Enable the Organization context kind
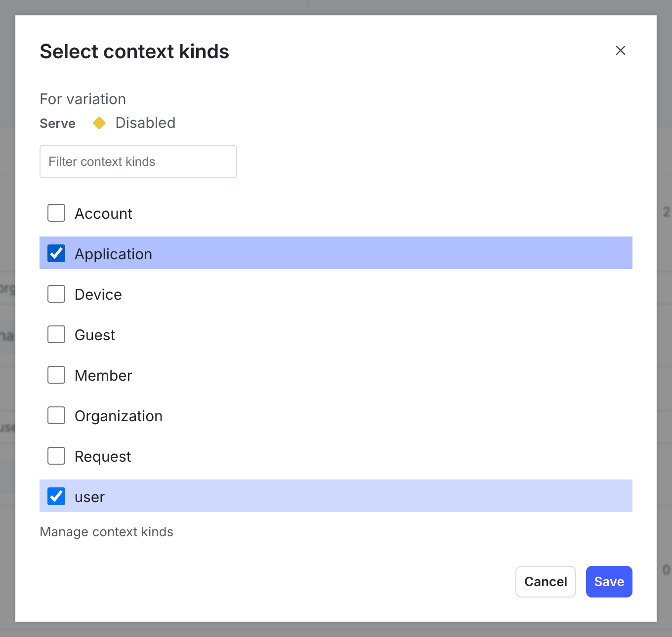The image size is (672, 637). pyautogui.click(x=56, y=415)
